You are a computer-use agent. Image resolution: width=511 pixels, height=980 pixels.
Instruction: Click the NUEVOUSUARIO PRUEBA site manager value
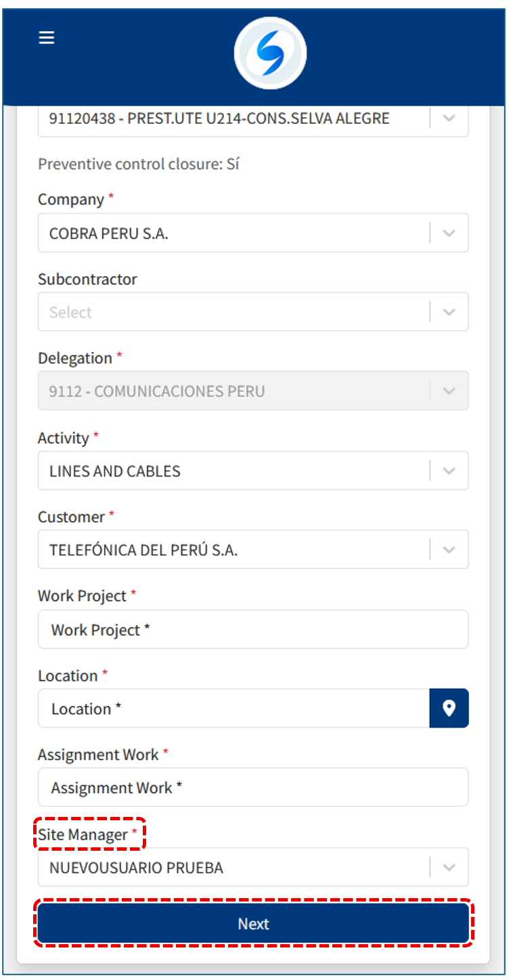136,868
